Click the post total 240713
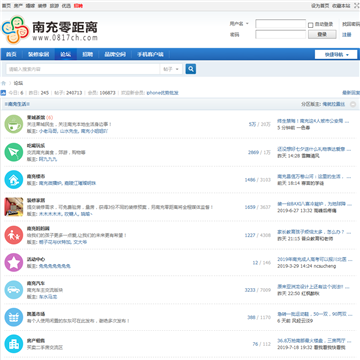 (x=74, y=93)
